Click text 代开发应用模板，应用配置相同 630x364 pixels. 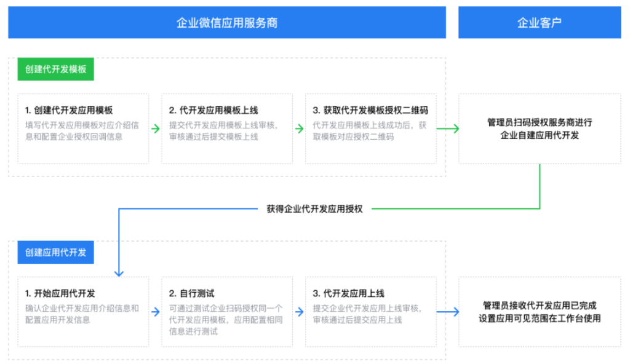click(226, 320)
